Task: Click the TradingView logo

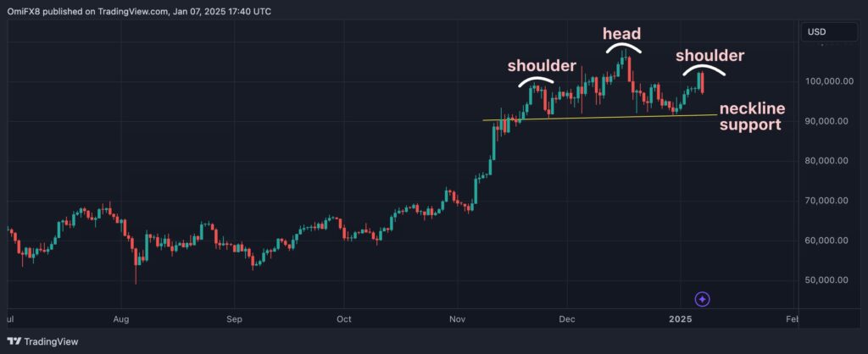Action: coord(43,341)
